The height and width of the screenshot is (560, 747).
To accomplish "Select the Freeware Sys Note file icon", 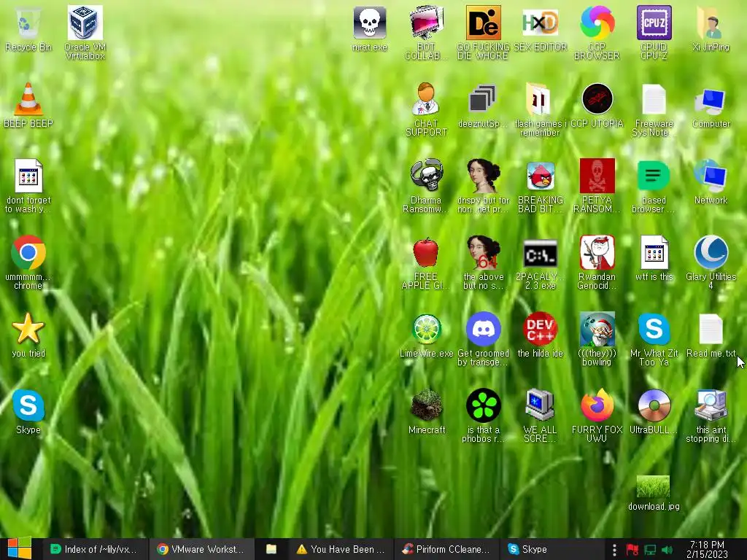I will click(x=654, y=99).
